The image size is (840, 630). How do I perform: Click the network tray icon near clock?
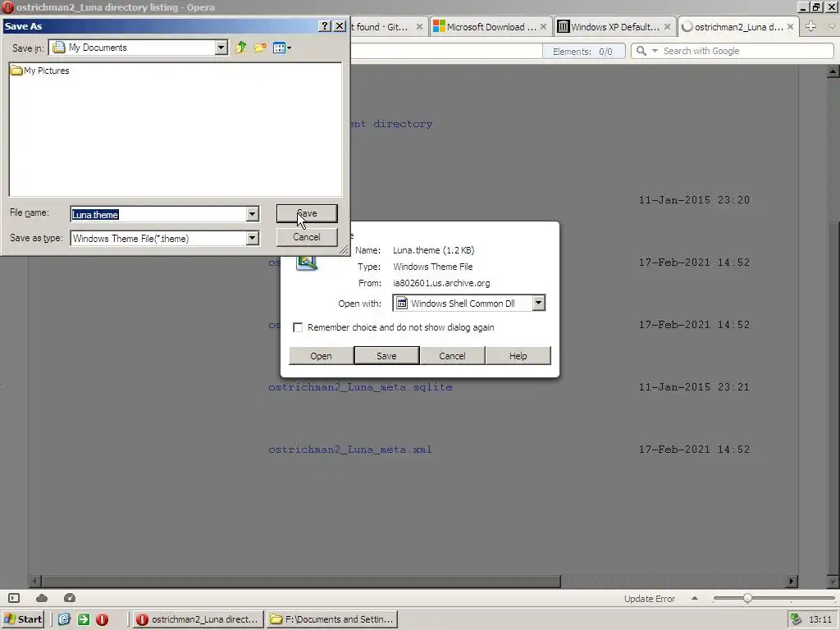(796, 619)
